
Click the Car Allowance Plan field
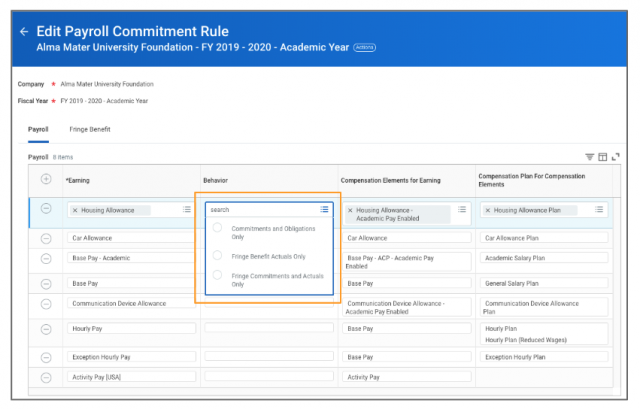click(x=544, y=238)
